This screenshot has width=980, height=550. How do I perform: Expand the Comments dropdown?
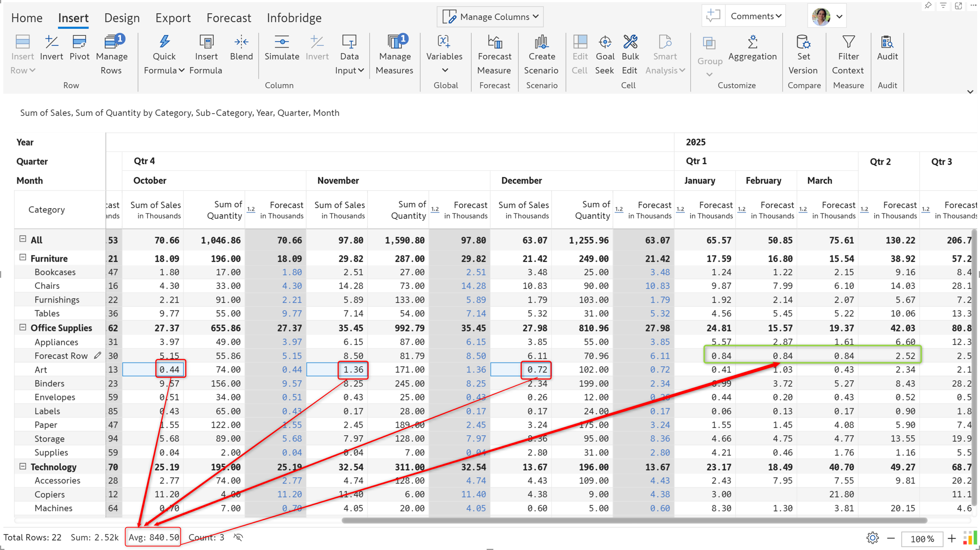pos(755,16)
